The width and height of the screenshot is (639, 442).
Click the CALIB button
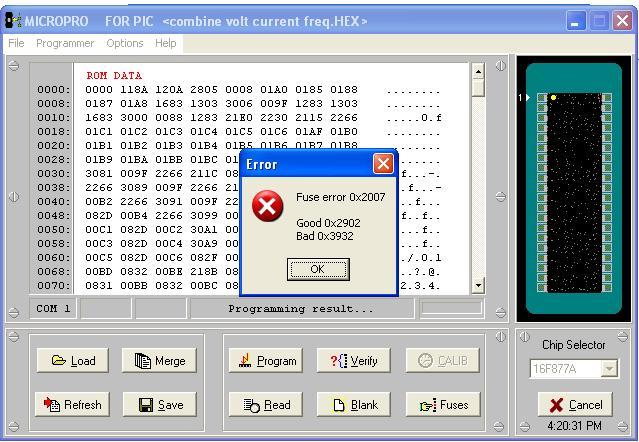point(443,361)
